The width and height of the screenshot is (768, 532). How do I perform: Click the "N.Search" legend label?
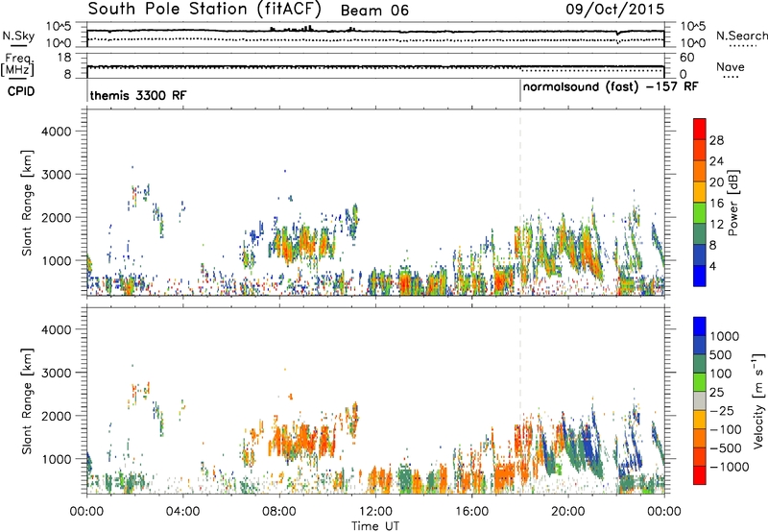coord(741,36)
